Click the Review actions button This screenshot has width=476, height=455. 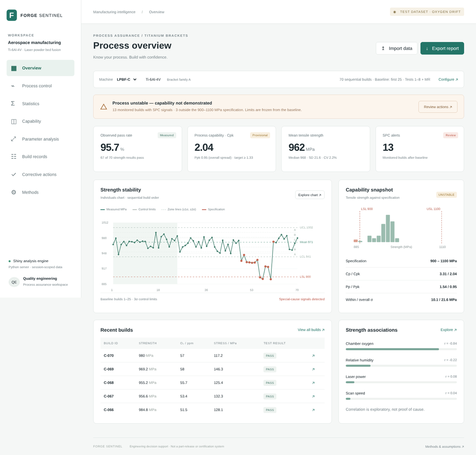click(438, 107)
